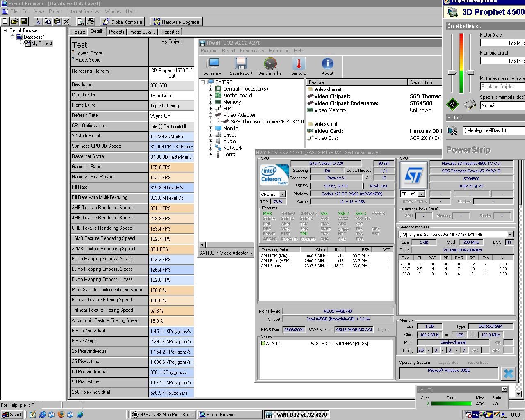Viewport: 525px width, 420px height.
Task: Open Internet Services menu in Result Browser
Action: pos(84,11)
